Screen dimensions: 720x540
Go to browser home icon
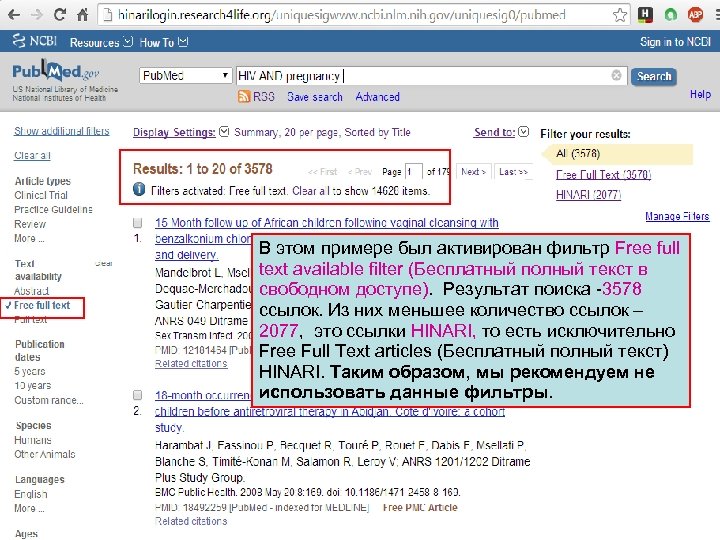[83, 15]
